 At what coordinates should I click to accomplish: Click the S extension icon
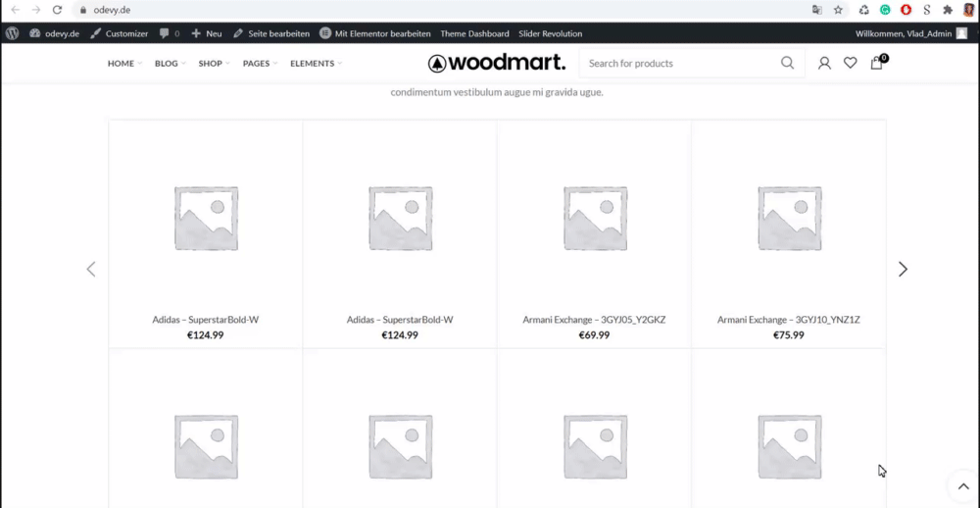pyautogui.click(x=927, y=10)
